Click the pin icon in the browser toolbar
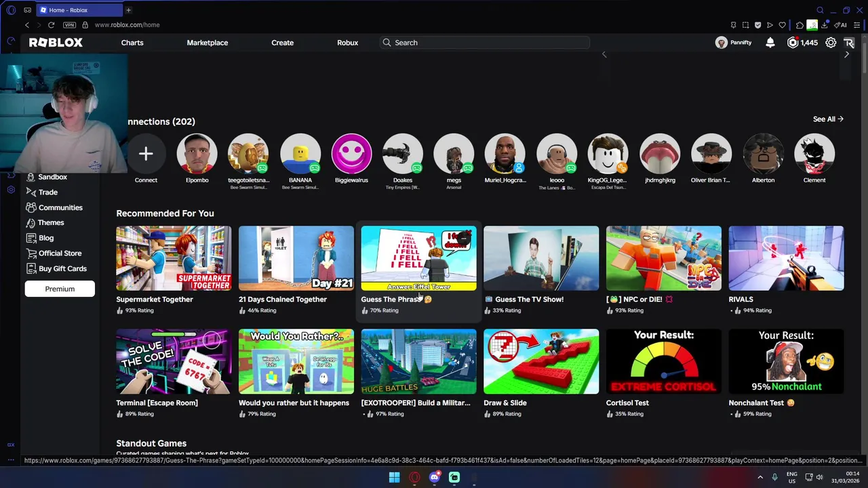 (x=733, y=25)
